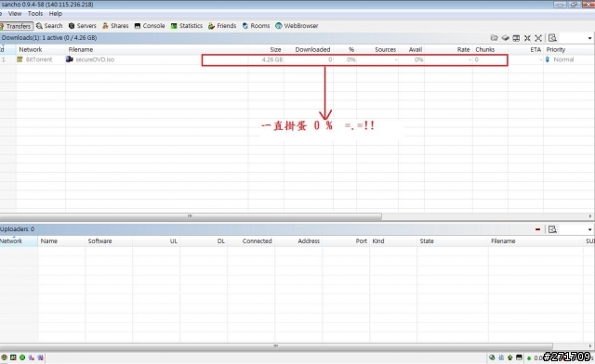Click the Downloads pane scroll-right arrow
595x364 pixels.
point(590,216)
